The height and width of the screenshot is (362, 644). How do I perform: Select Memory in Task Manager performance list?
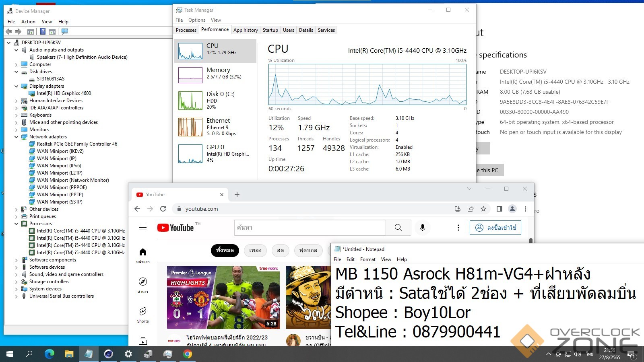click(x=215, y=74)
